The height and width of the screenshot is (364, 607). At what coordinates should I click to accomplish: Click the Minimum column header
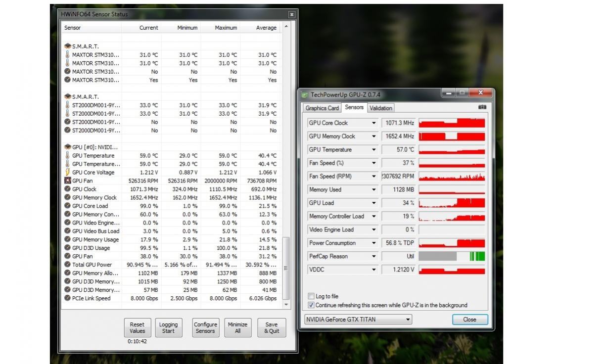click(181, 28)
